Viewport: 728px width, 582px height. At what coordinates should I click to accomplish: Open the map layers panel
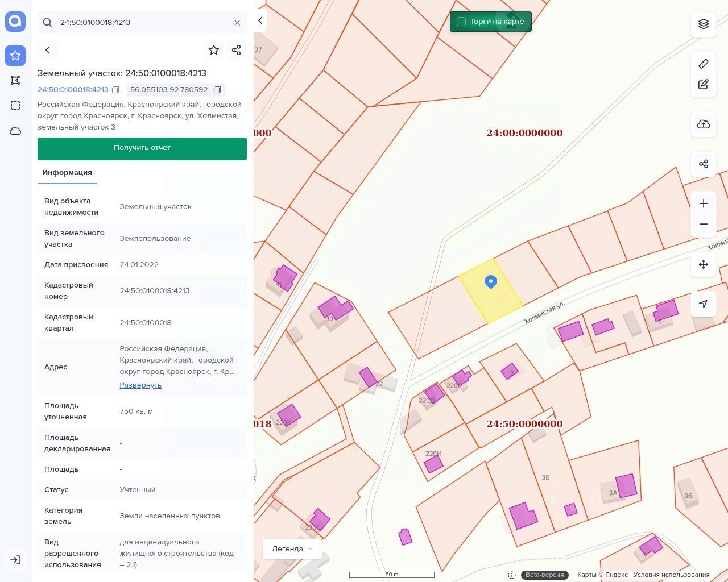(x=704, y=24)
